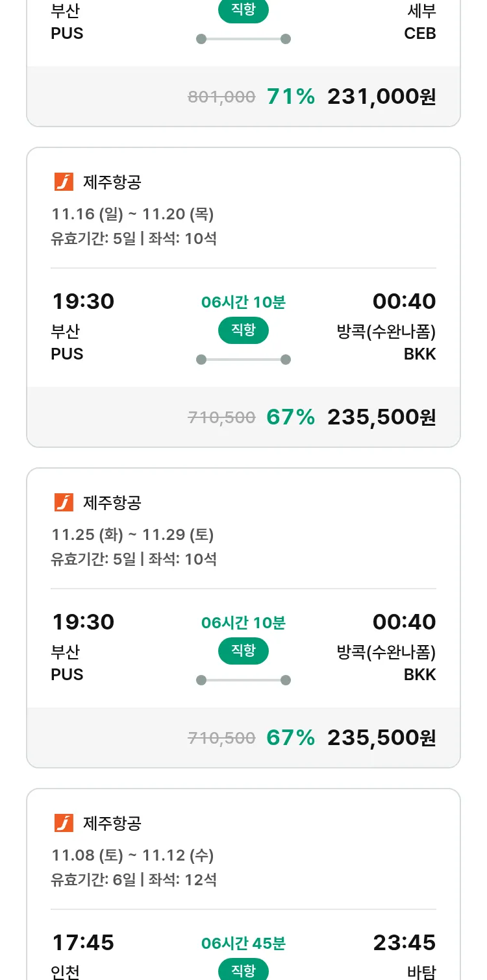Open the 11.25 (화) ~ 11.29 (토) date range
The image size is (487, 980).
click(132, 535)
